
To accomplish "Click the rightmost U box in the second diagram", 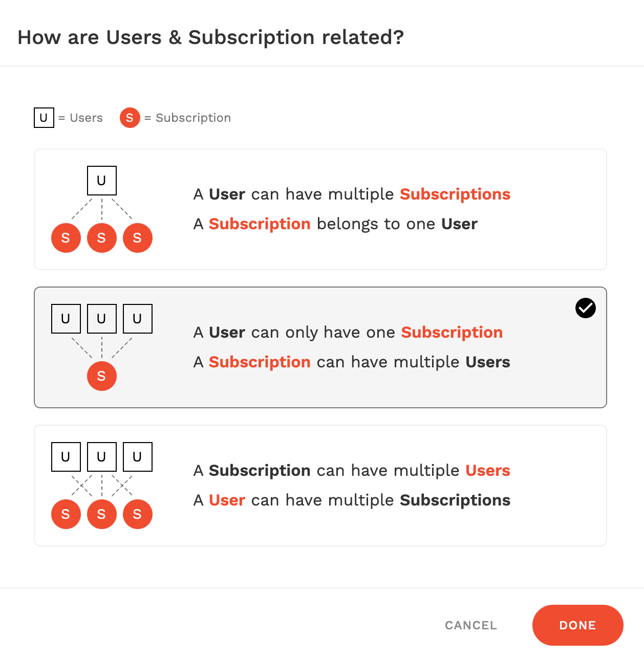I will (x=138, y=319).
